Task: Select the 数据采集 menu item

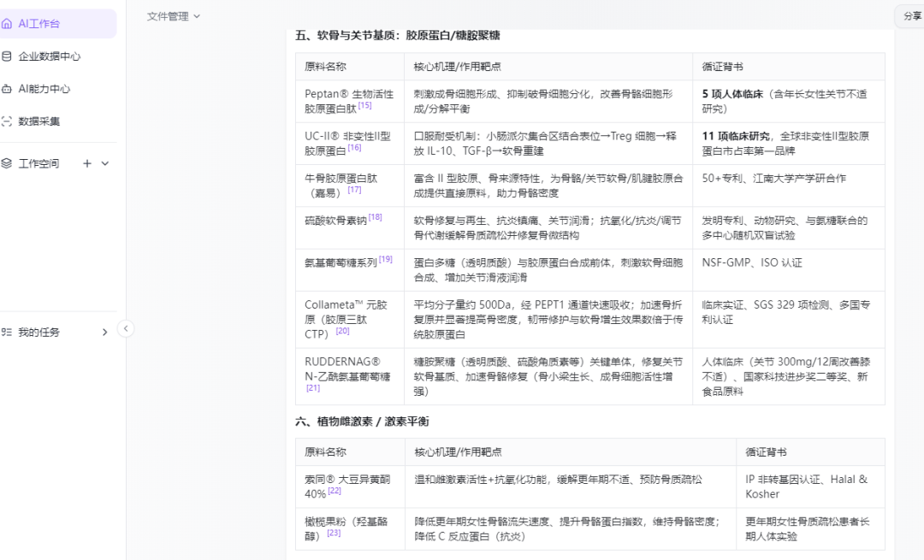Action: coord(57,121)
